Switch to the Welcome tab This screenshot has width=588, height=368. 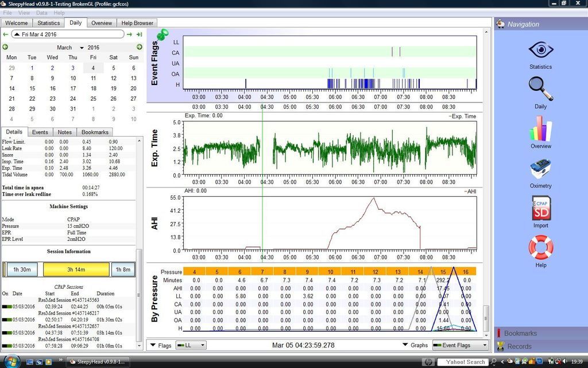click(17, 23)
